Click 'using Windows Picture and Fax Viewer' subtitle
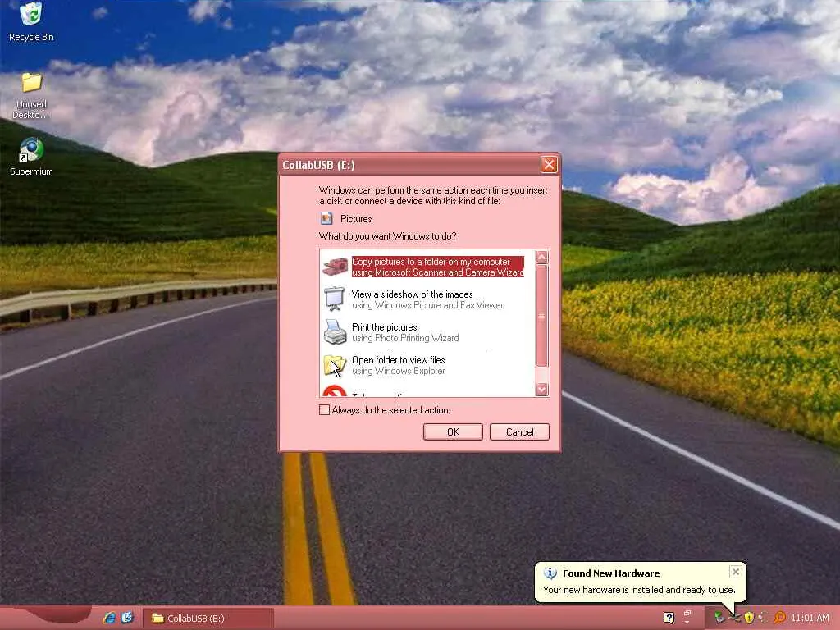 point(427,305)
